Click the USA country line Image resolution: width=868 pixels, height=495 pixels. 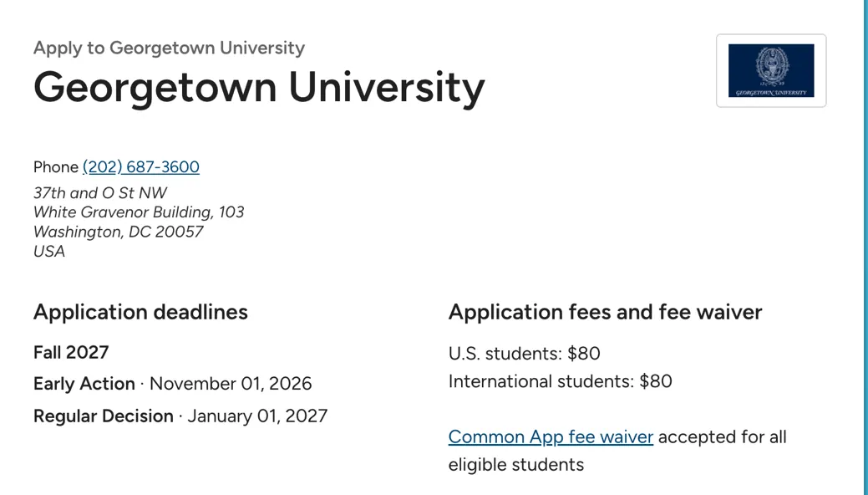click(49, 251)
